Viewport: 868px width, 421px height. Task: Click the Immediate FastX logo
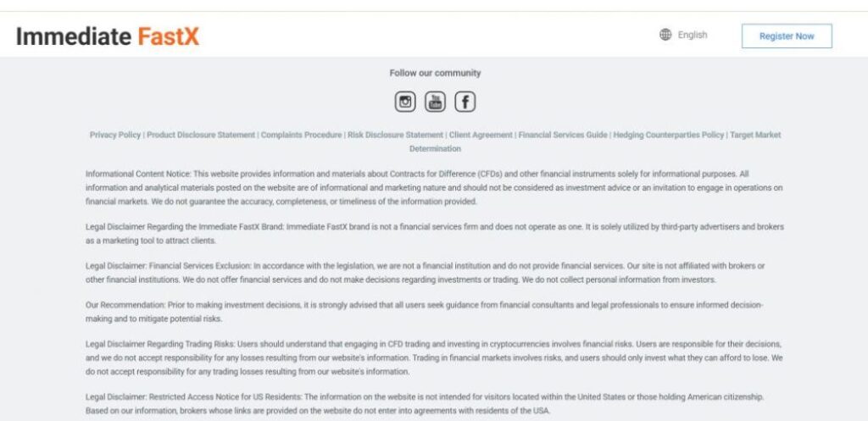[x=108, y=36]
